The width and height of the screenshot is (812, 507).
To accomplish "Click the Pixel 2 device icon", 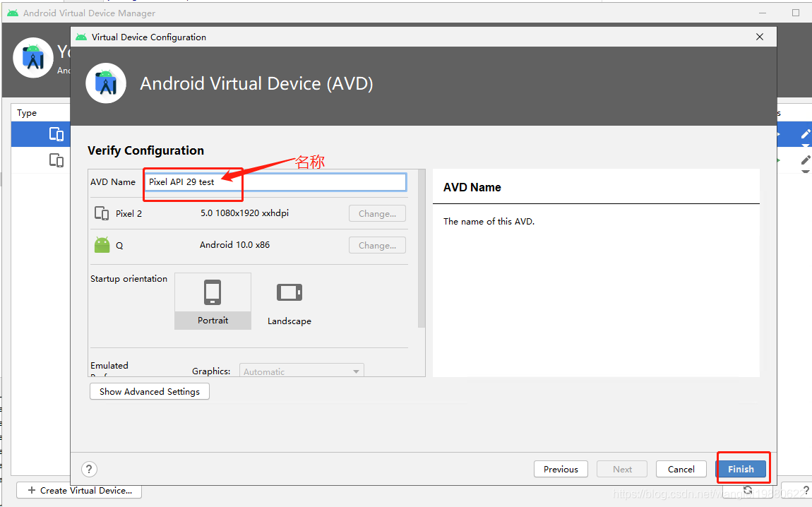I will point(102,213).
